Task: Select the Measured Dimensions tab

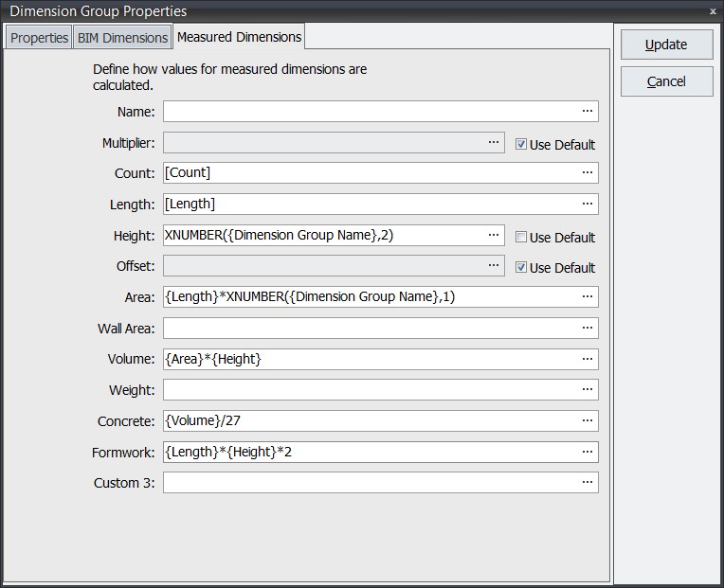Action: coord(239,36)
